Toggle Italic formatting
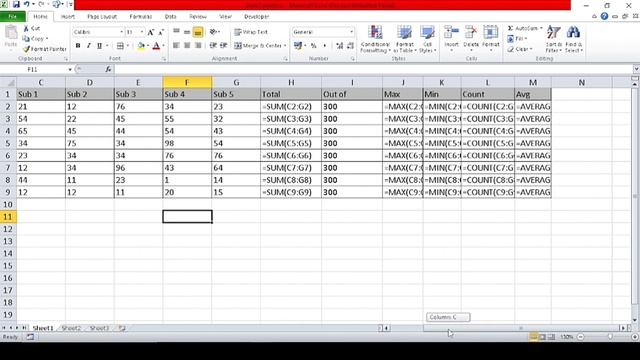 (88, 46)
